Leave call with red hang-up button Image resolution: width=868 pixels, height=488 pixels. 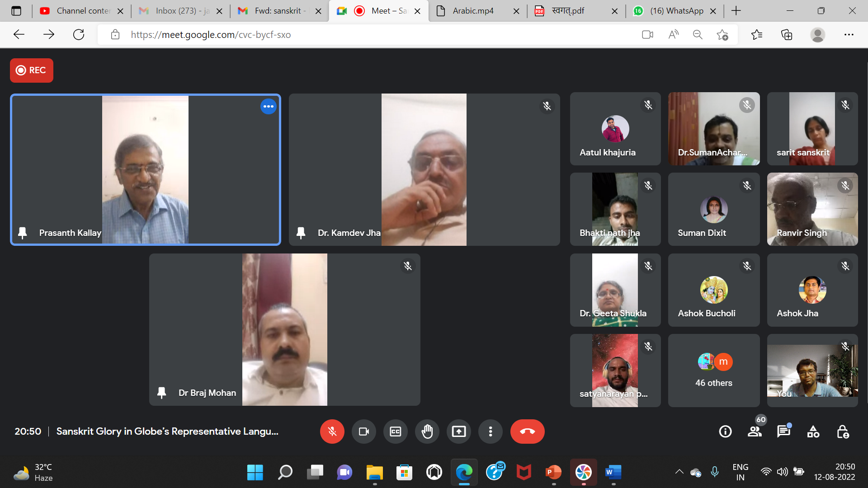tap(527, 432)
